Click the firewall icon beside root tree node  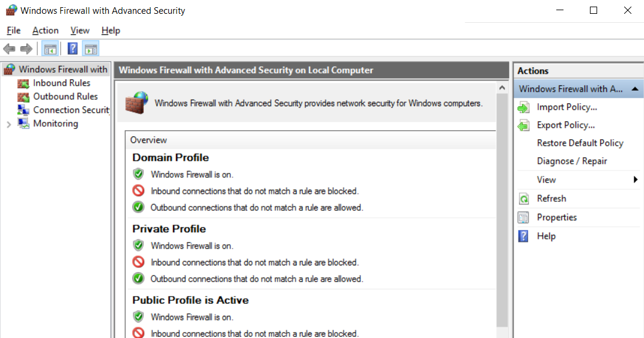tap(9, 70)
